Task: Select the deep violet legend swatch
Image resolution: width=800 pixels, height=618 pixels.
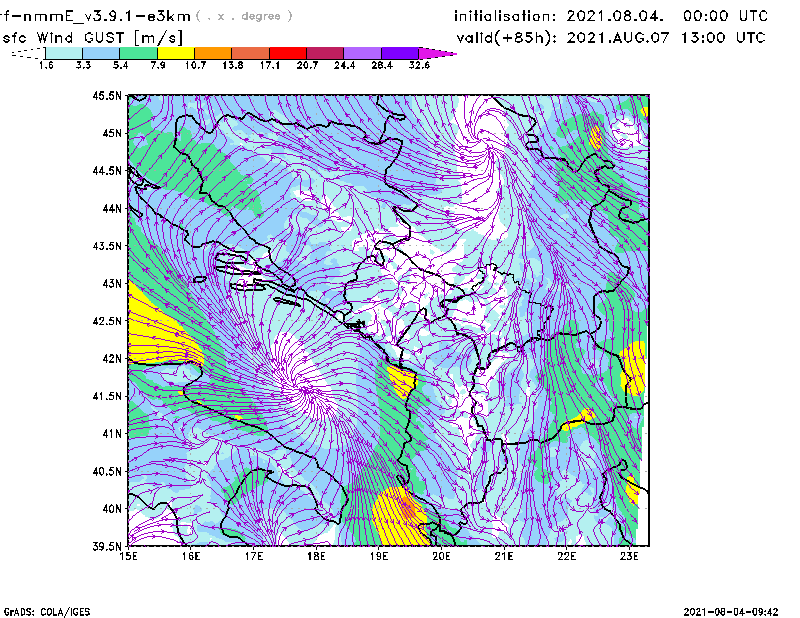Action: click(x=400, y=53)
